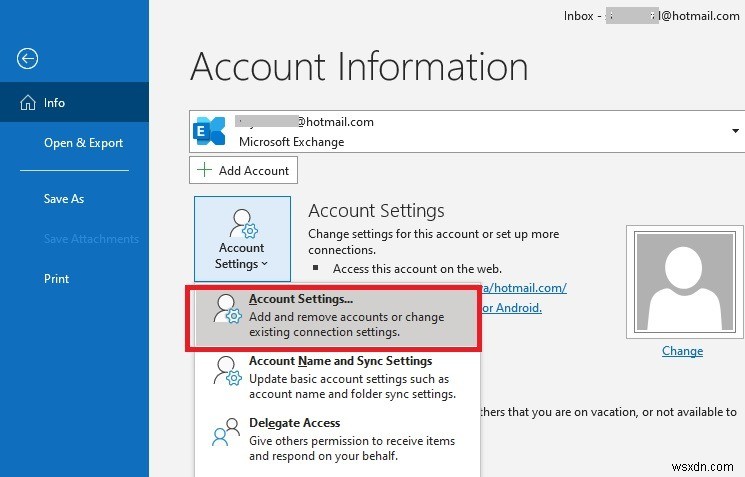Open the Info page in sidebar

pyautogui.click(x=74, y=102)
